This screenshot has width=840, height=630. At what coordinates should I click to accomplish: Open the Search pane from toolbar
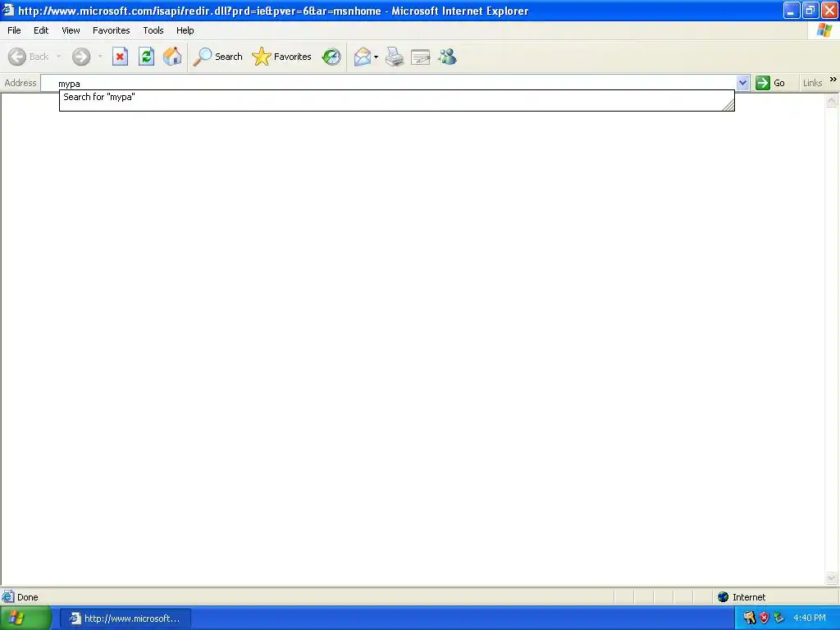pos(218,57)
